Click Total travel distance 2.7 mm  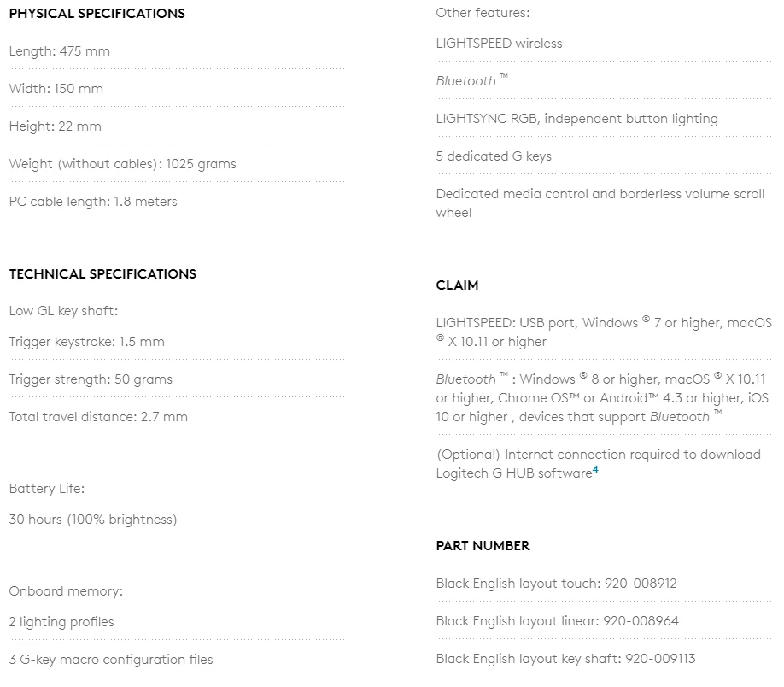pyautogui.click(x=98, y=417)
